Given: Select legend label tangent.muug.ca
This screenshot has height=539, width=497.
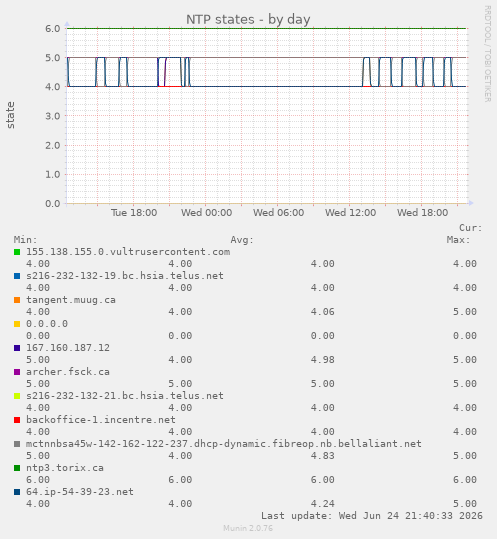Looking at the screenshot, I should [71, 300].
